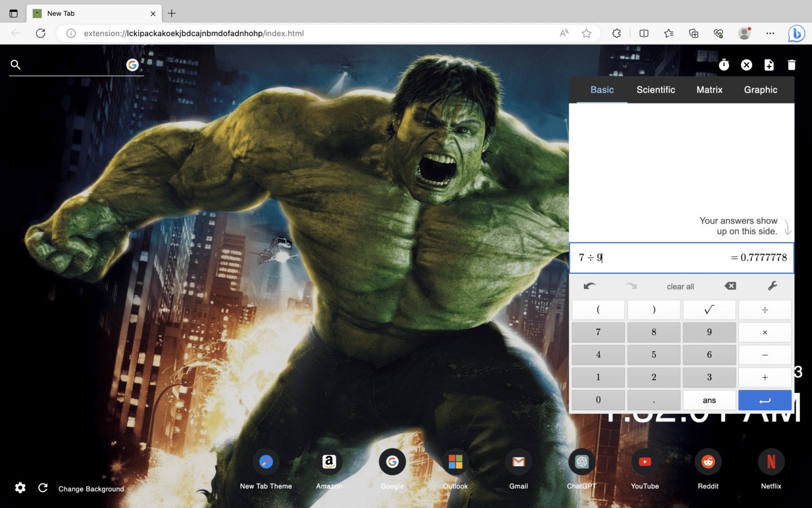812x508 pixels.
Task: Open Browser essentials heart icon
Action: click(718, 33)
